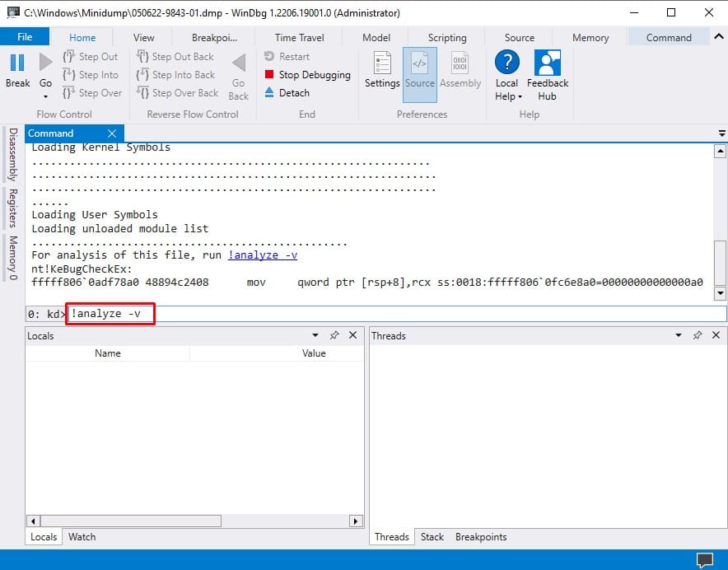The height and width of the screenshot is (570, 728).
Task: Click the Break pause icon
Action: click(17, 63)
